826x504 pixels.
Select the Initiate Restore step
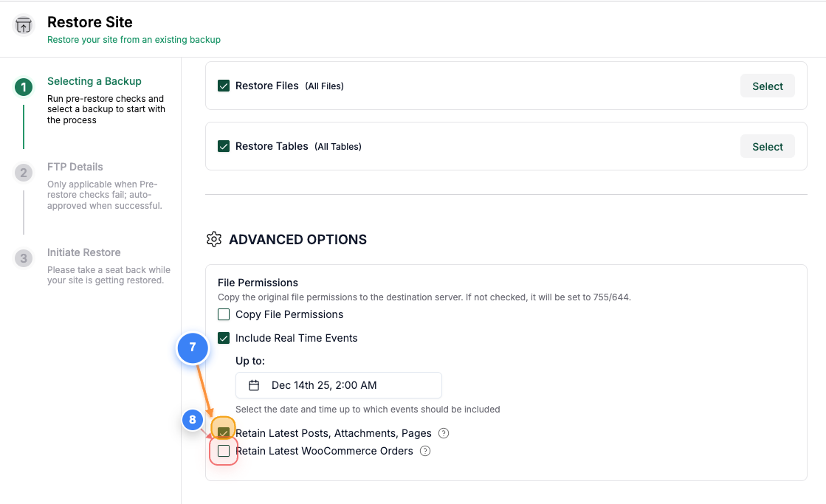[x=83, y=252]
